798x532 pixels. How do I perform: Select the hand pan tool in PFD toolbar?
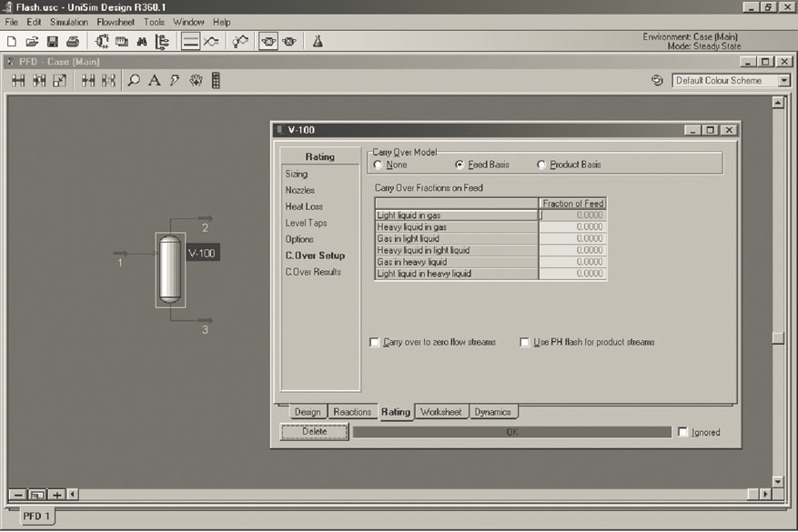point(196,81)
